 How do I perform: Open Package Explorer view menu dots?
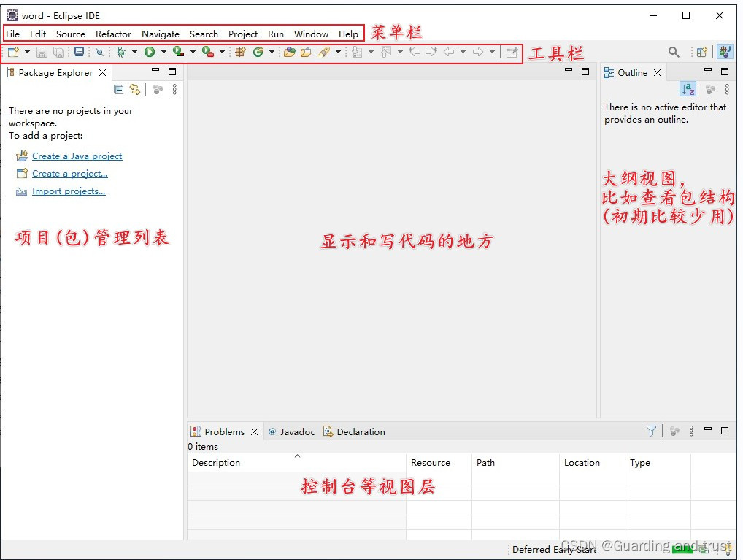tap(174, 89)
